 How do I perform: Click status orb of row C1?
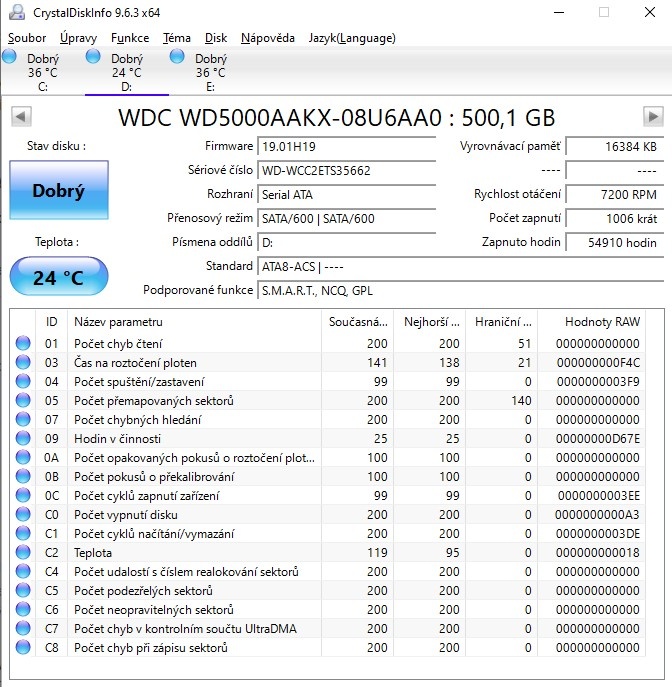pos(23,533)
